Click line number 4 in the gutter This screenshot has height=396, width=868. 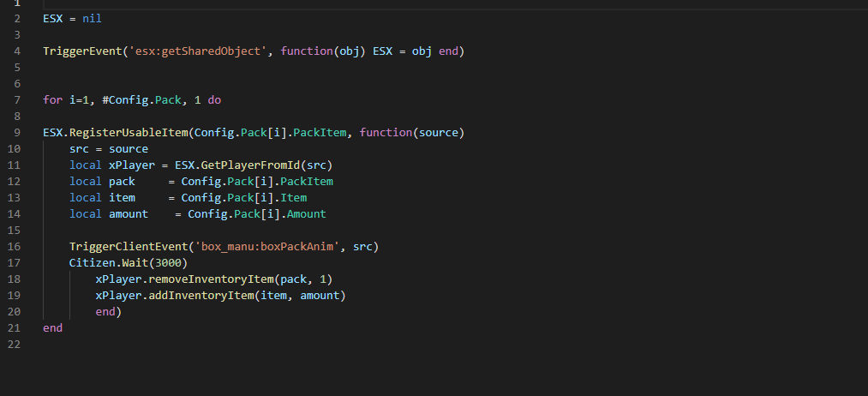17,51
